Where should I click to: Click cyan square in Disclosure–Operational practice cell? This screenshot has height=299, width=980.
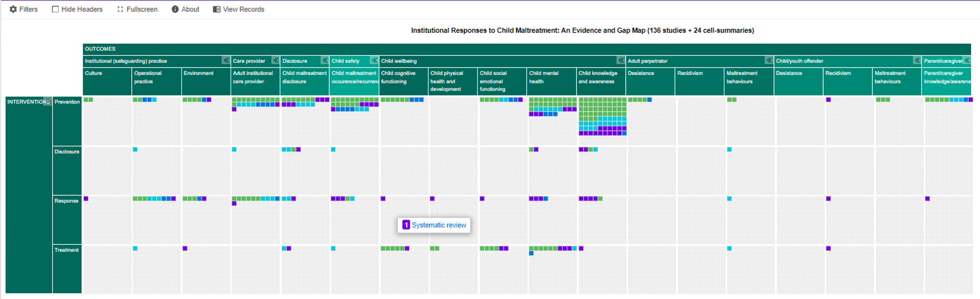coord(135,150)
